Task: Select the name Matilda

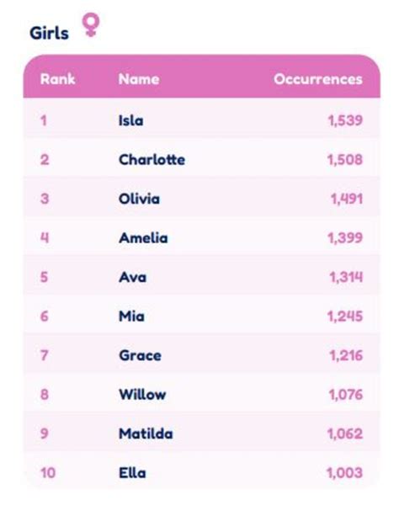Action: pos(146,434)
